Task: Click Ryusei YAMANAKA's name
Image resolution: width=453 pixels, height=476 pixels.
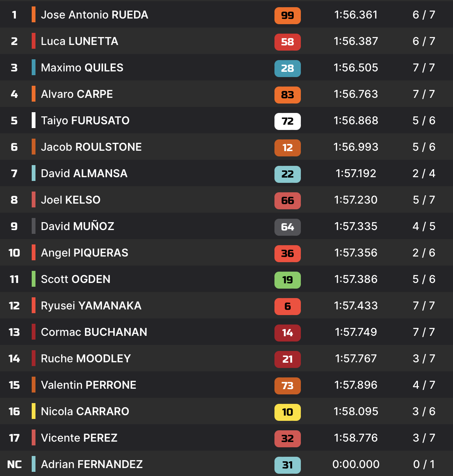Action: [91, 306]
